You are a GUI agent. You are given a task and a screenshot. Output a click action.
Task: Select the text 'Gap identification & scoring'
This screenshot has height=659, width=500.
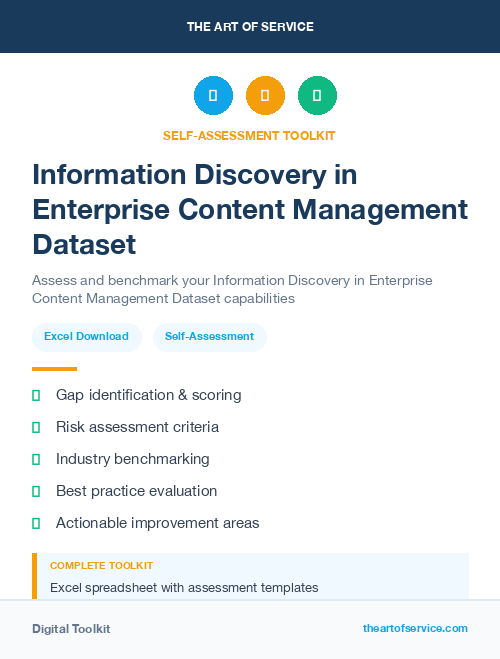[149, 395]
